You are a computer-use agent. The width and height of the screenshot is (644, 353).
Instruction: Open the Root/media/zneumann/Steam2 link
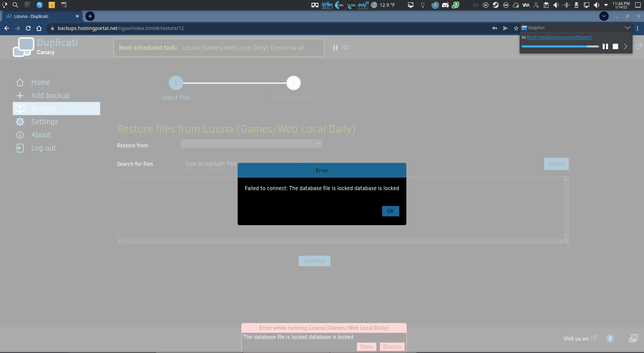[559, 37]
